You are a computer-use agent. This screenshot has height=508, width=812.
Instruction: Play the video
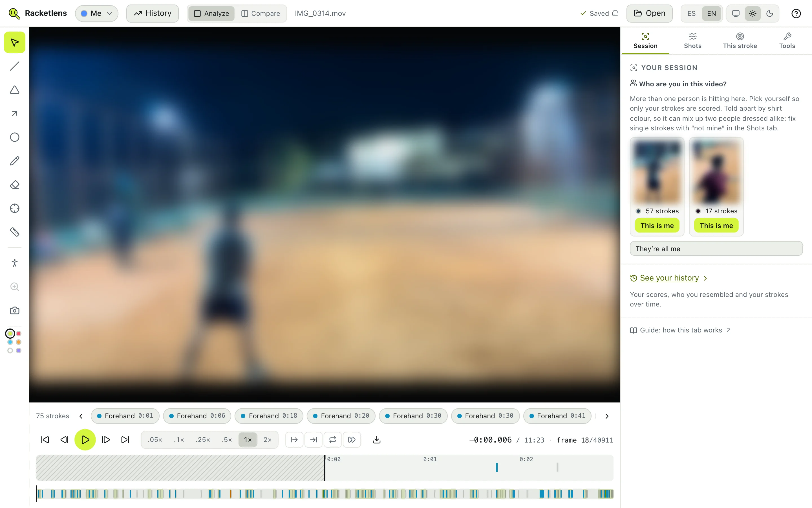tap(85, 440)
